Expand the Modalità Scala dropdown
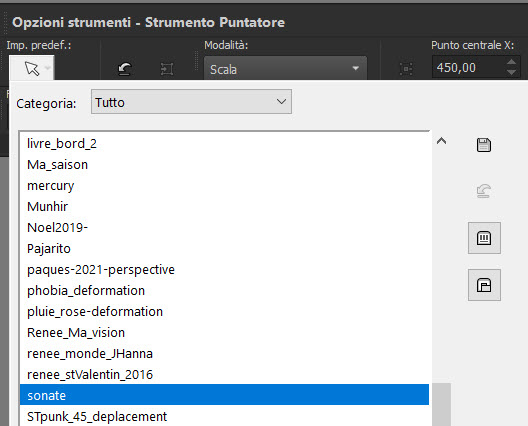Screen dimensions: 528x426 click(285, 69)
